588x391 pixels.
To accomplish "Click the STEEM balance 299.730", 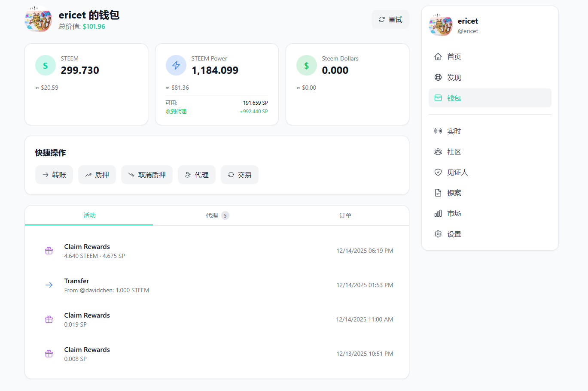I will [80, 70].
